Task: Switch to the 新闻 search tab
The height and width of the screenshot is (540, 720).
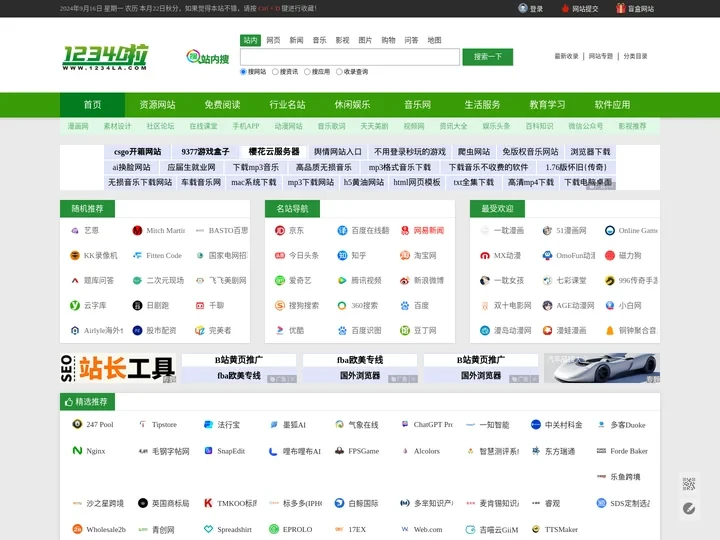Action: click(x=296, y=40)
